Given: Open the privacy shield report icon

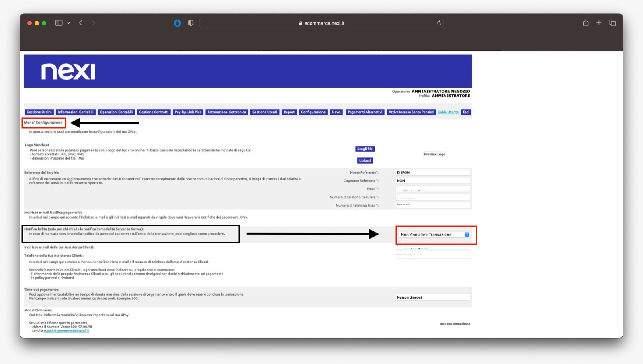Looking at the screenshot, I should tap(191, 23).
